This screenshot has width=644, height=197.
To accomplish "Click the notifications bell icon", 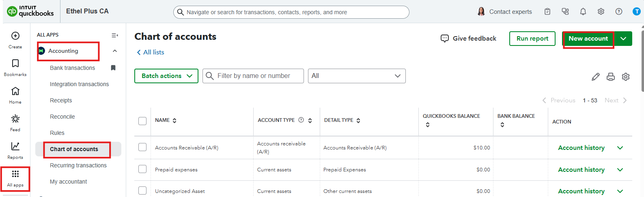I will (583, 12).
